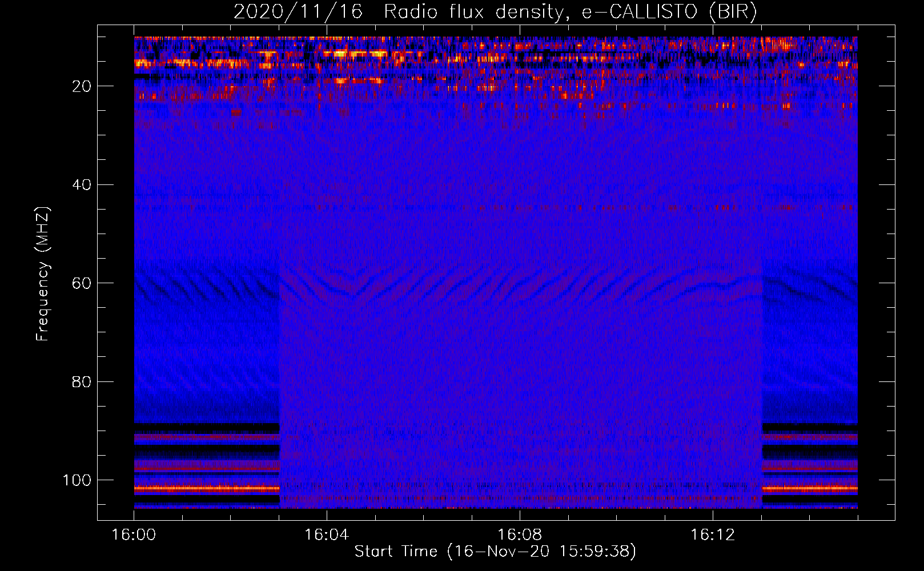Click the '16:08' time tick label
The width and height of the screenshot is (924, 571).
pyautogui.click(x=520, y=535)
